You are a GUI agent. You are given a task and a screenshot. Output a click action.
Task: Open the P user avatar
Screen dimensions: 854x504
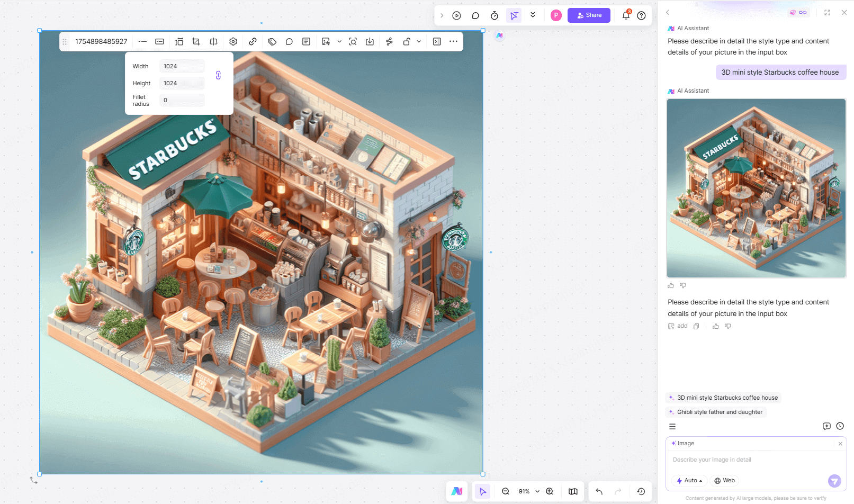(x=556, y=15)
